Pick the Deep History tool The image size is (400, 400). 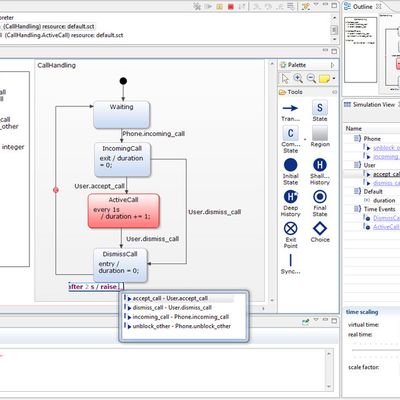[x=291, y=203]
